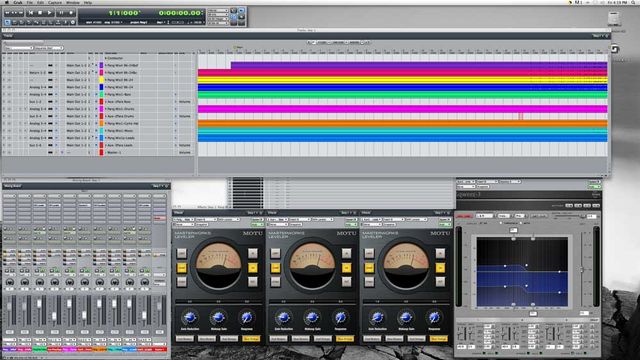The width and height of the screenshot is (640, 360).
Task: Open the Capture menu
Action: click(55, 2)
